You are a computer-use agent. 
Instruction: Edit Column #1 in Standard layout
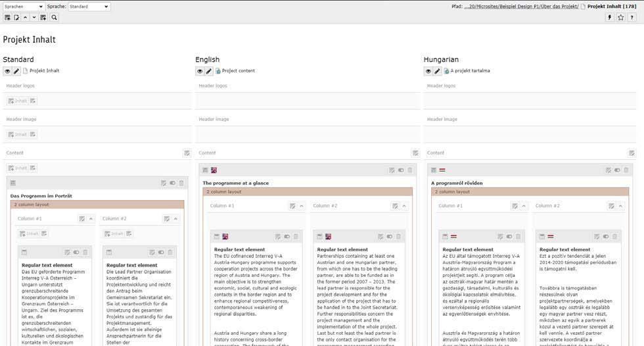click(x=81, y=218)
